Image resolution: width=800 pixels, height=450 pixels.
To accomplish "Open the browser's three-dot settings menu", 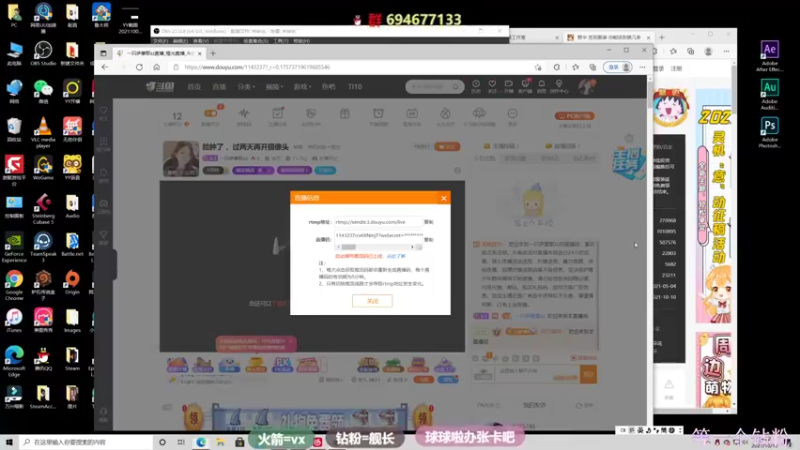I will pos(642,67).
